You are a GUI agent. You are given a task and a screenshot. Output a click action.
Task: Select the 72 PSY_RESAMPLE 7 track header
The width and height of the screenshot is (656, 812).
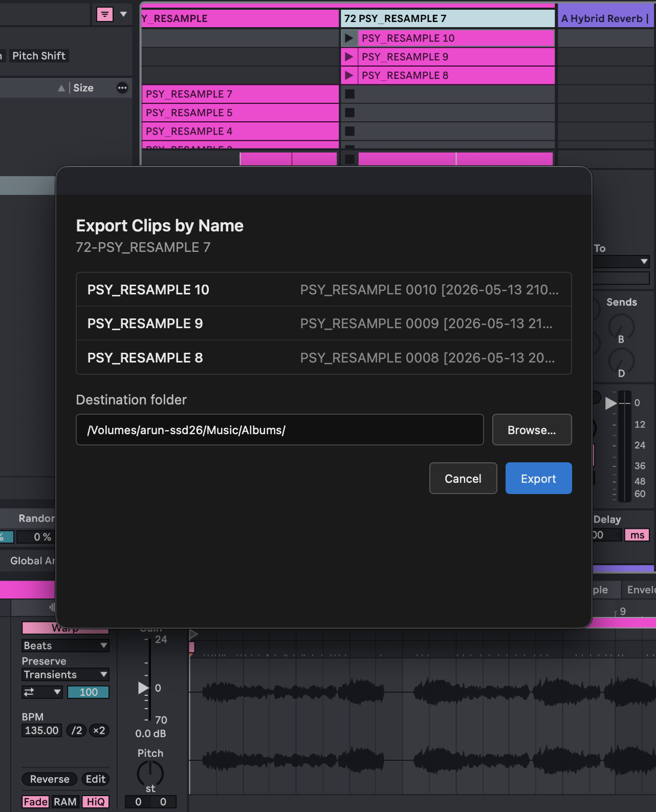[448, 18]
